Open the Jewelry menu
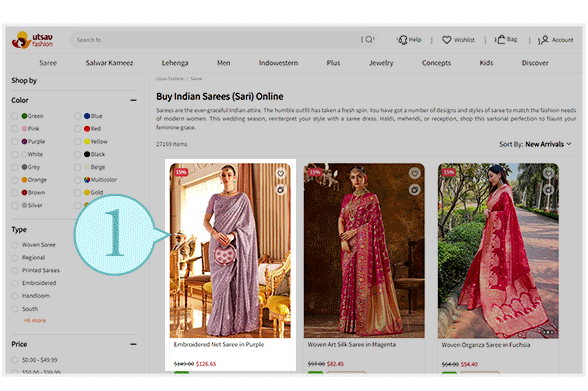Screen dimensions: 588x391 tap(381, 63)
